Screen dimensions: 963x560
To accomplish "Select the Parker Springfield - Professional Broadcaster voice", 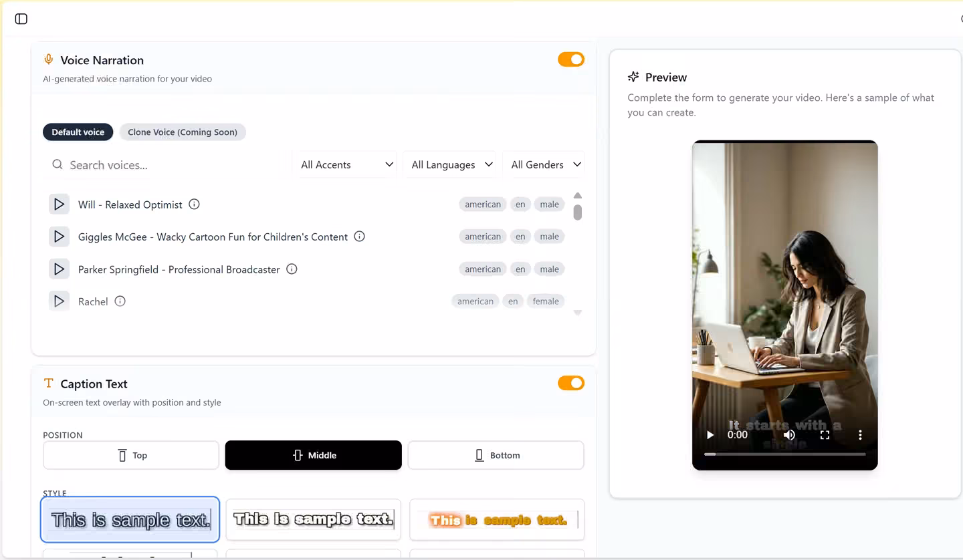I will tap(179, 269).
